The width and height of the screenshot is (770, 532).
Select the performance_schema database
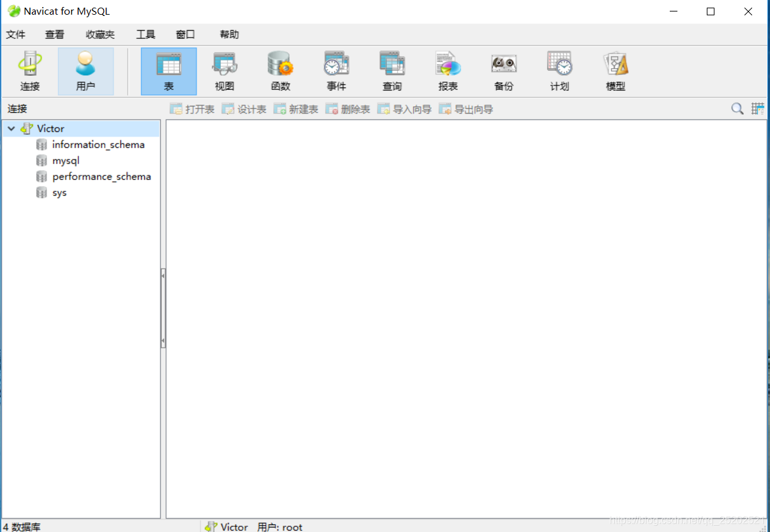102,177
